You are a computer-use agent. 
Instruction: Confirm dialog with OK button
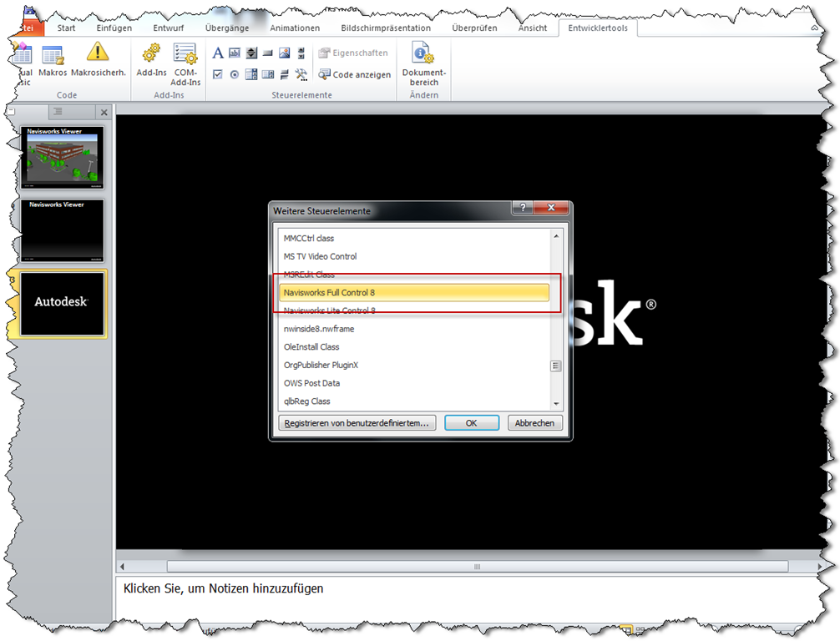coord(471,423)
